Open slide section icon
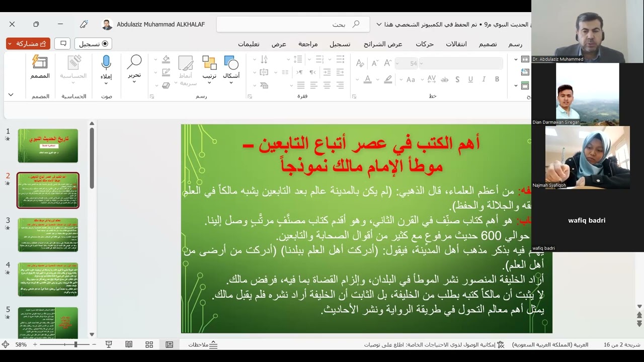 coord(525,85)
